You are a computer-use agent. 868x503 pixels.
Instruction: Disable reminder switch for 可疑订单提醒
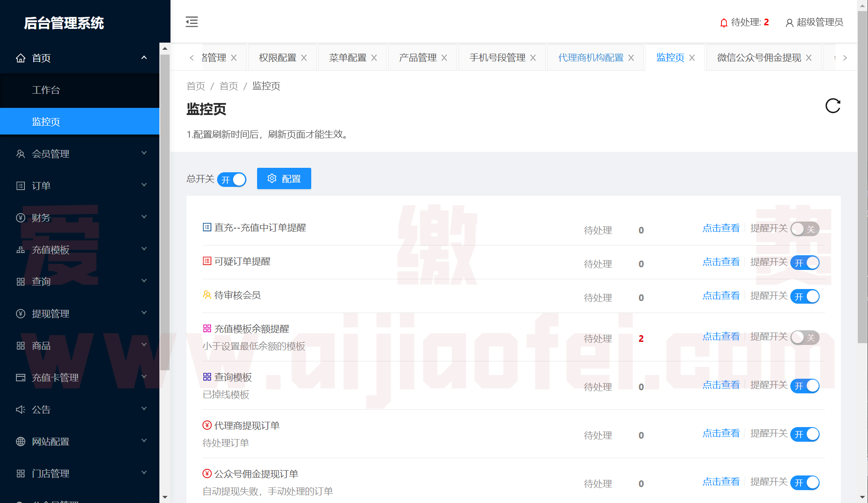[805, 263]
